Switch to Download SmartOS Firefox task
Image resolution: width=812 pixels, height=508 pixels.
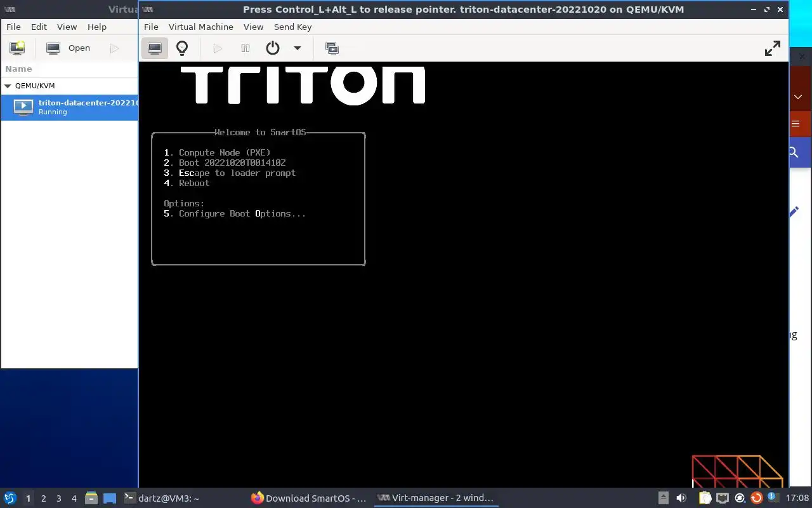[x=309, y=498]
